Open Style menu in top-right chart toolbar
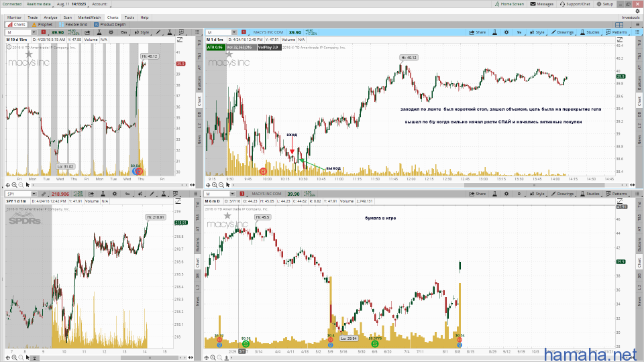The image size is (644, 362). click(537, 32)
